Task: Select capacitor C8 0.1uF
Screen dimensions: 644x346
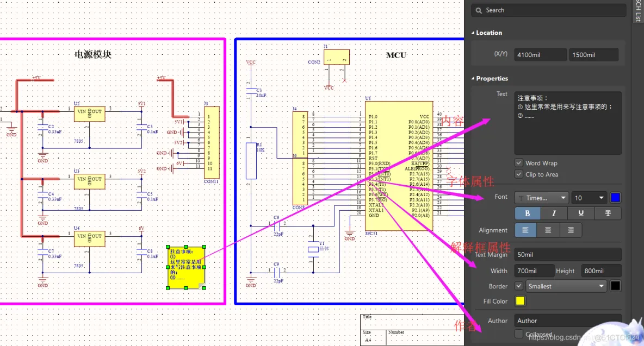Action: 142,253
